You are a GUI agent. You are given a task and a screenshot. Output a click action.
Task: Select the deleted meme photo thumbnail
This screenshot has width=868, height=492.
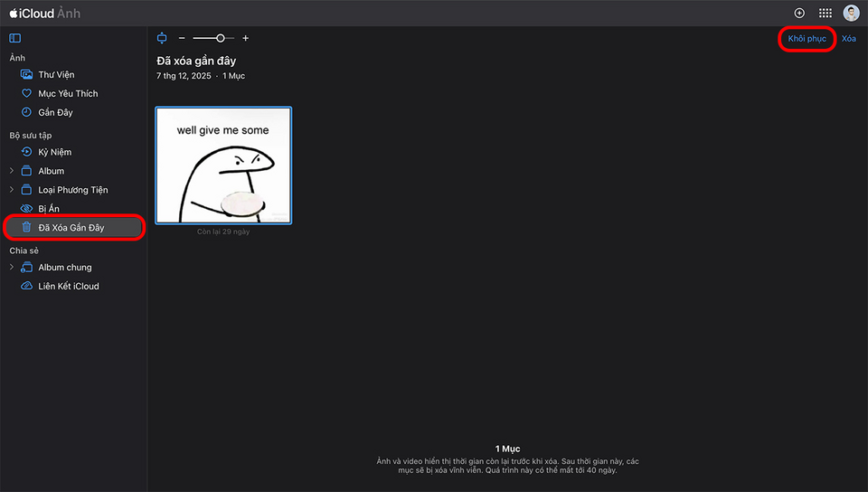223,166
